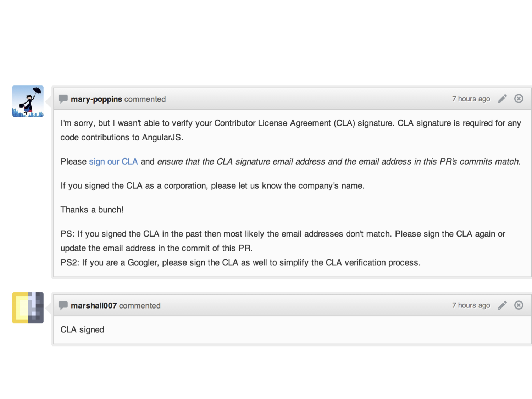This screenshot has height=399, width=532.
Task: Delete mary-poppins' comment using the X icon
Action: click(x=519, y=99)
